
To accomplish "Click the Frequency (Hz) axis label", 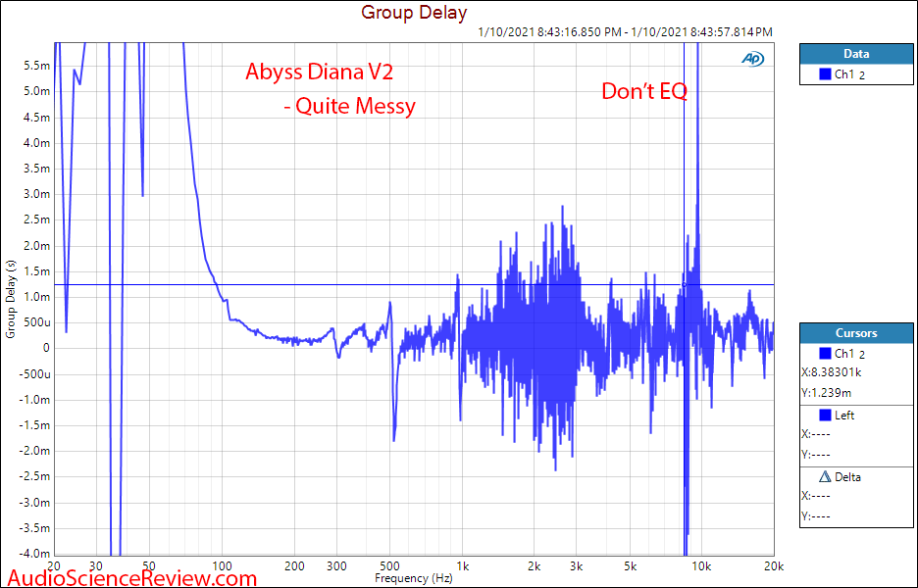I will pos(414,578).
